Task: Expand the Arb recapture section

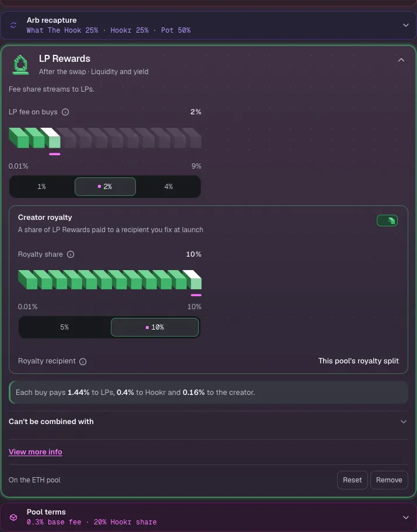Action: [405, 25]
